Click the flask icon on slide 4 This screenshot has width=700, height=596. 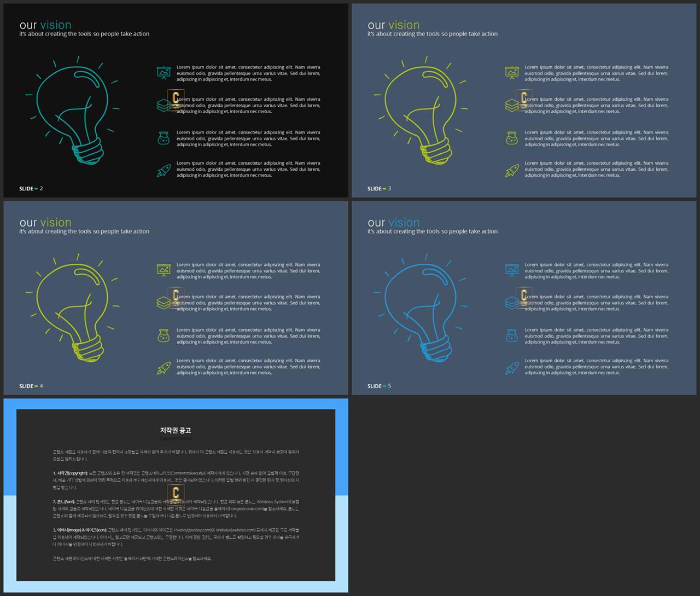point(164,335)
